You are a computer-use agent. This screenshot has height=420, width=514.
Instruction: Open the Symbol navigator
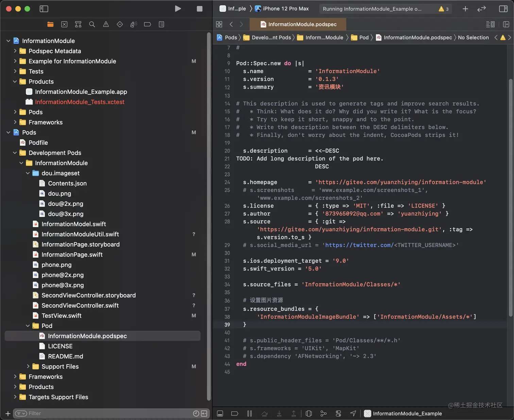(78, 24)
